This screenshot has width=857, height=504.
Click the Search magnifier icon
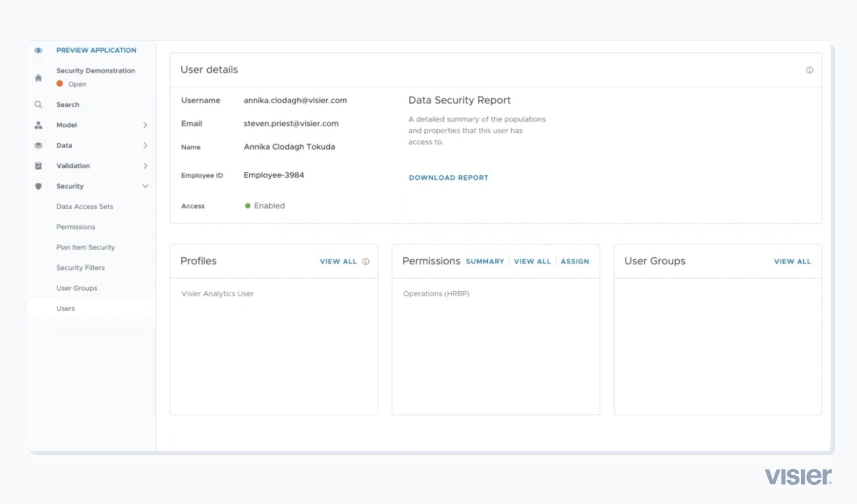click(x=38, y=104)
